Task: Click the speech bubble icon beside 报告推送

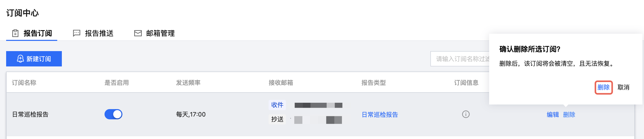Action: click(x=77, y=33)
